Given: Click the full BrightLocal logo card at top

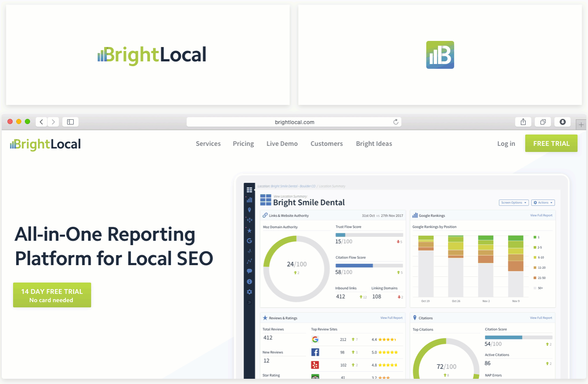Looking at the screenshot, I should 148,55.
